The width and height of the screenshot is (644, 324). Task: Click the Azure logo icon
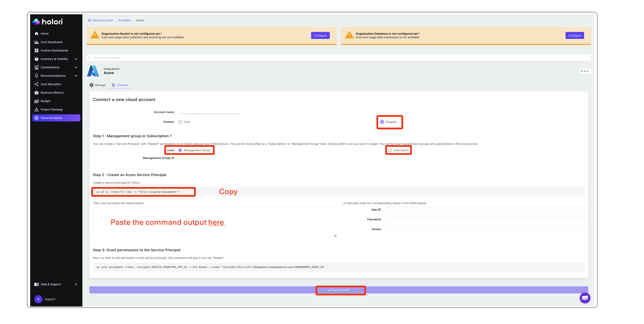tap(93, 71)
